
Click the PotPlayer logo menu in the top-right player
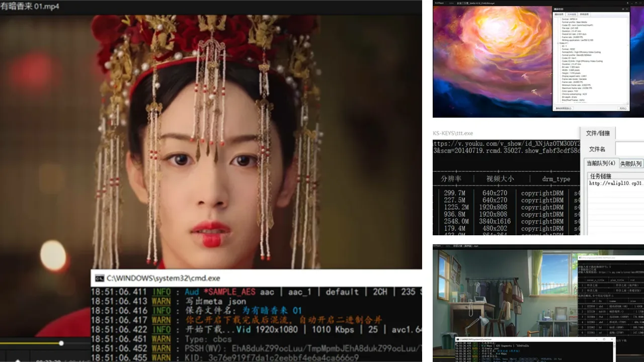440,3
